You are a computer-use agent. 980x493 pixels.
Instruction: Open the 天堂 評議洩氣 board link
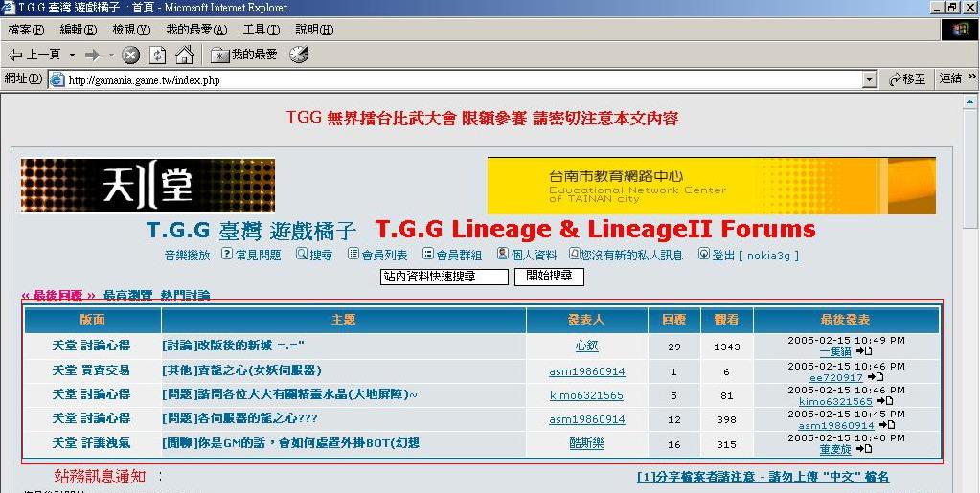point(91,443)
